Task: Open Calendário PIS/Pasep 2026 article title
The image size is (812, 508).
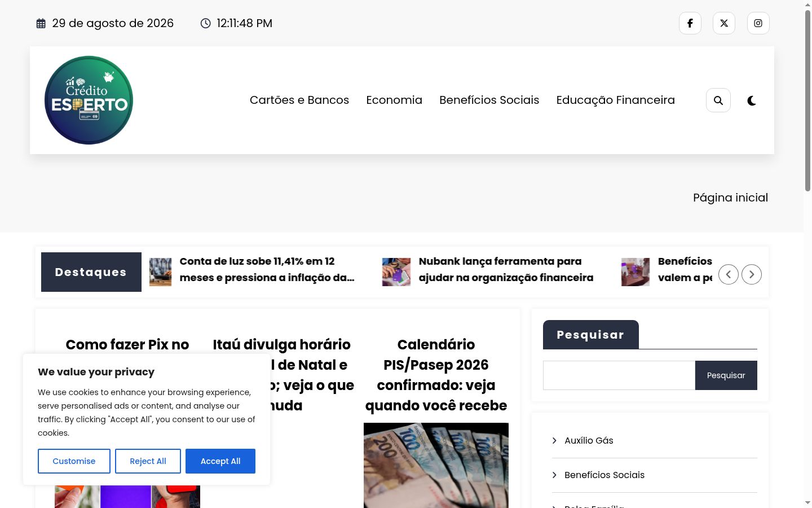Action: click(x=436, y=375)
